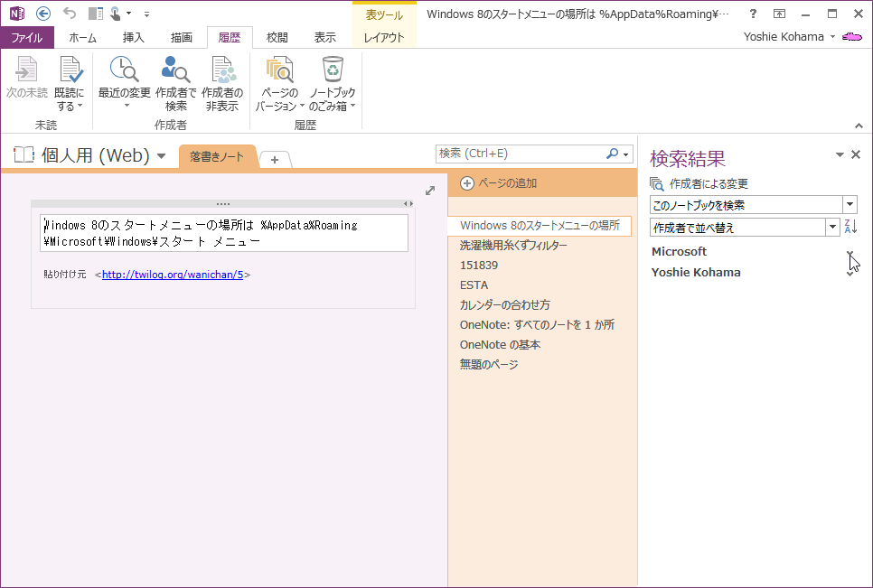873x588 pixels.
Task: Close the 検索結果 pane
Action: pyautogui.click(x=857, y=154)
